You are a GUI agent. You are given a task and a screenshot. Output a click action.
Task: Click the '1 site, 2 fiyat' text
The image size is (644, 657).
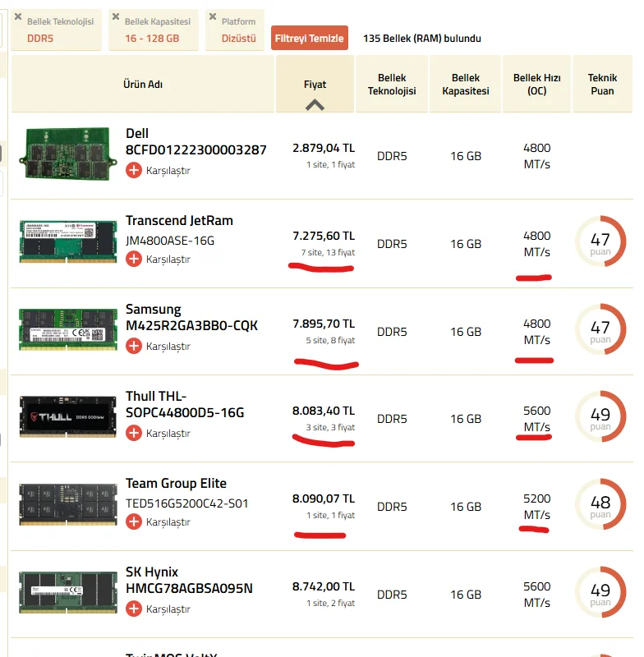coord(330,603)
